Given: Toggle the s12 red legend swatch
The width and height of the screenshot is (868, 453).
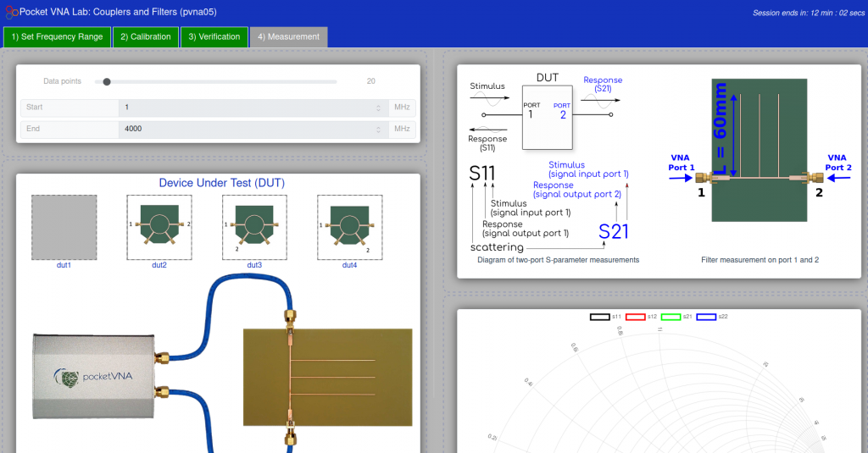Looking at the screenshot, I should pos(636,317).
